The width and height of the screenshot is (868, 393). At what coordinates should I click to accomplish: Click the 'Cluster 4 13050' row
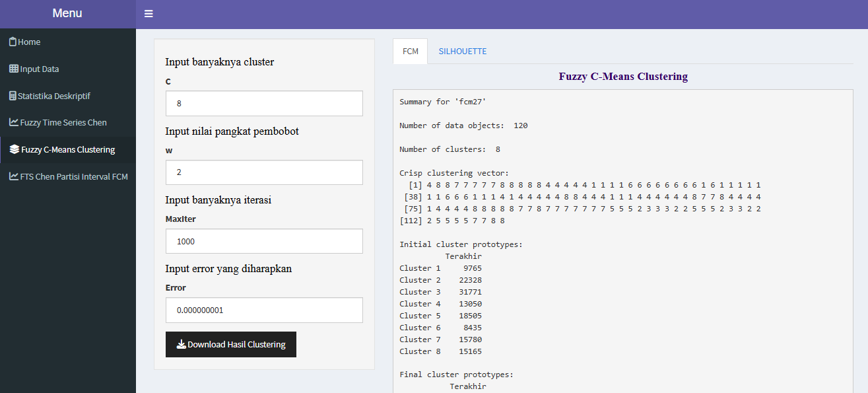pos(441,304)
